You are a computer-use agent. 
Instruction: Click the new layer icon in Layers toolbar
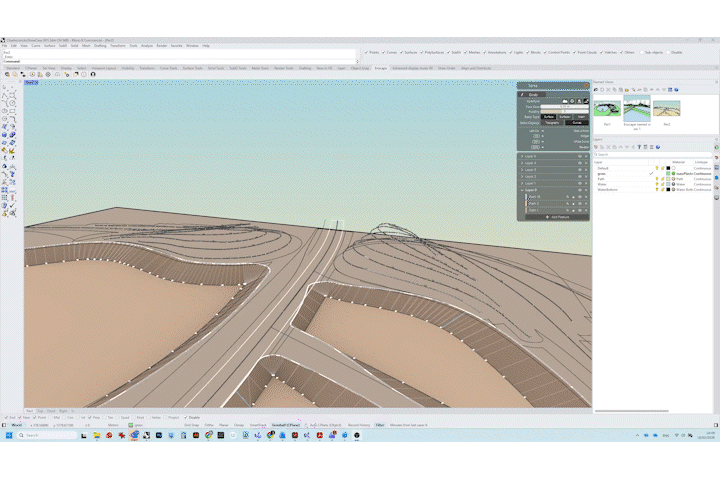tap(596, 148)
